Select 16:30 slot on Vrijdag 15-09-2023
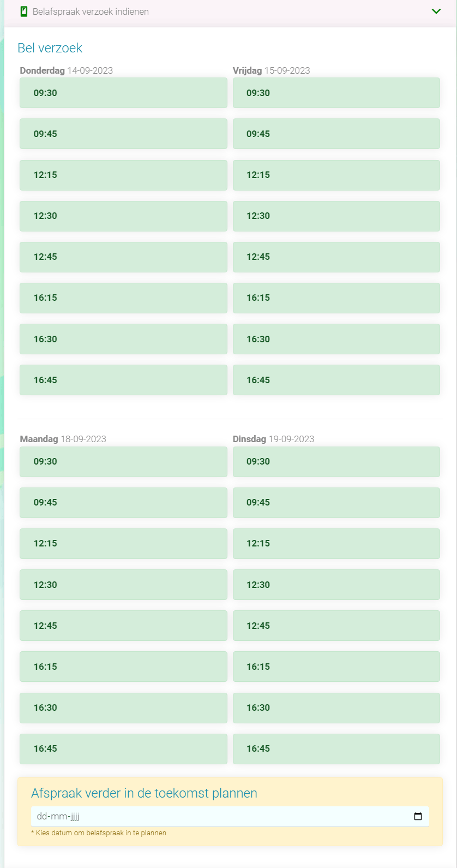This screenshot has width=457, height=868. click(x=336, y=339)
